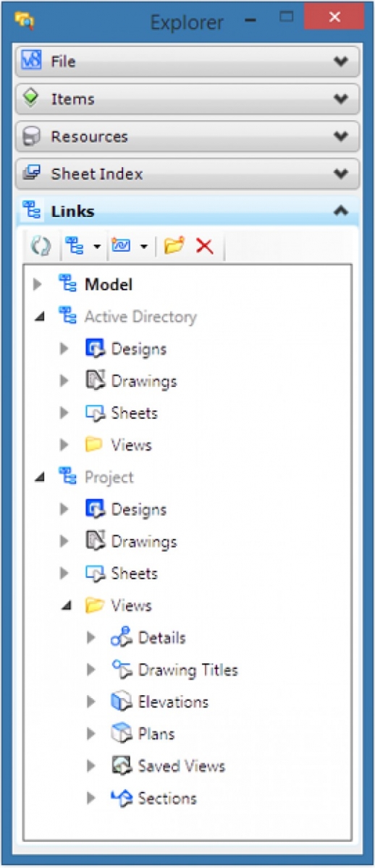Click the refresh icon in Links toolbar
The image size is (375, 868).
[38, 246]
